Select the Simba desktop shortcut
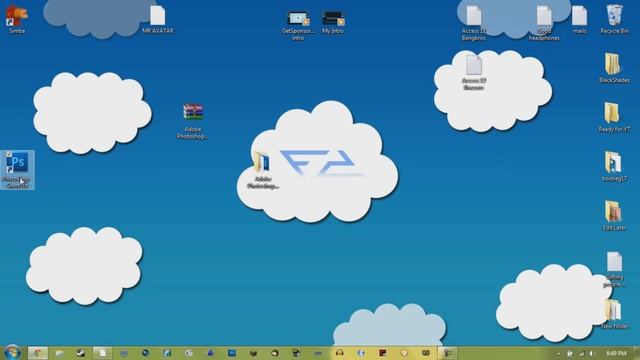640x360 pixels. (x=17, y=19)
